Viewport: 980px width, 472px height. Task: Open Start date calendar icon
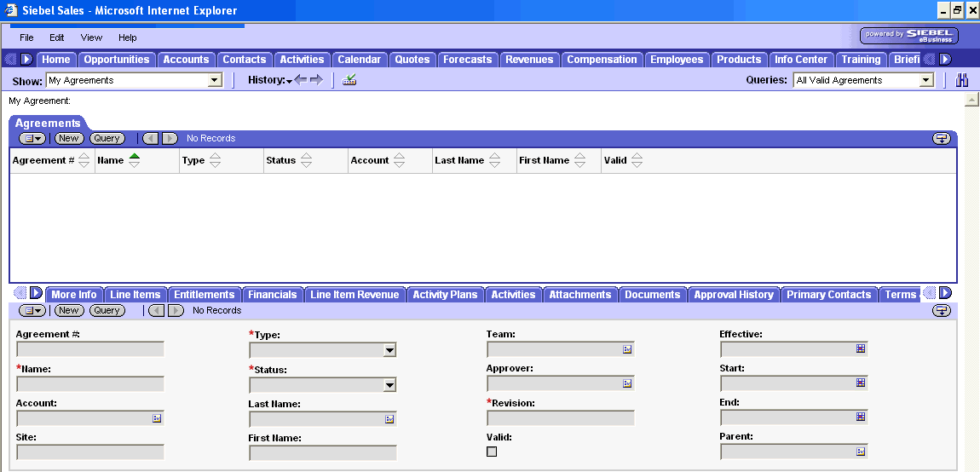861,383
